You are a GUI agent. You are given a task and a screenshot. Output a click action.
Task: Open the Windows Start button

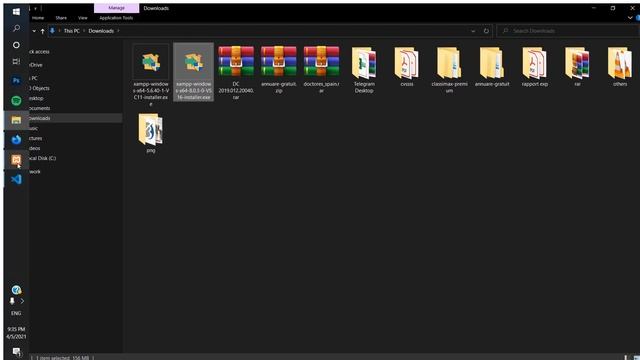(x=16, y=12)
